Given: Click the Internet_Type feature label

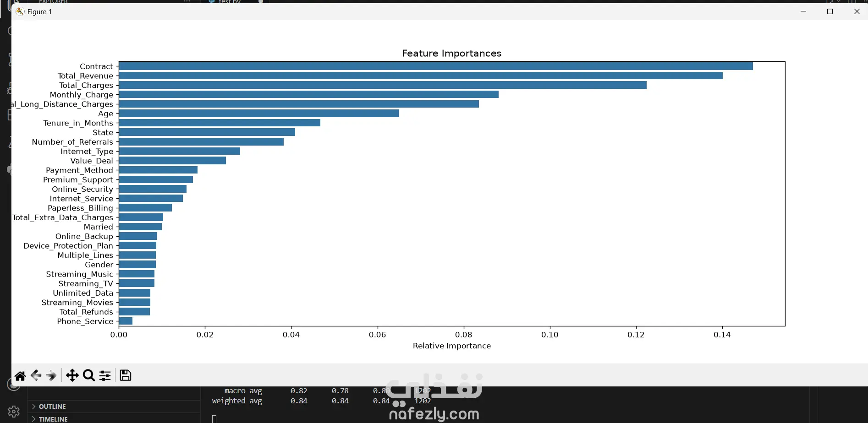Looking at the screenshot, I should (87, 152).
